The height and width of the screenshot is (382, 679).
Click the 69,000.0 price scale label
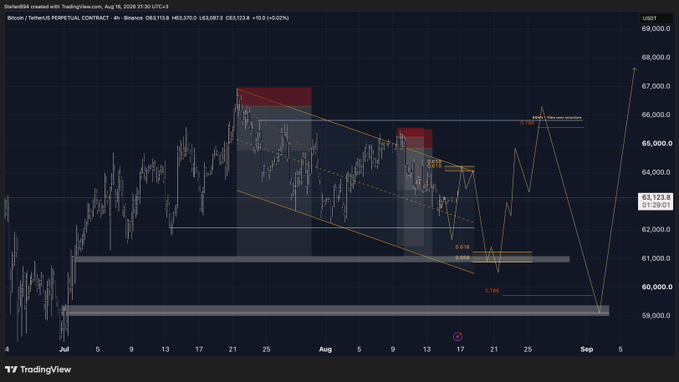(656, 29)
